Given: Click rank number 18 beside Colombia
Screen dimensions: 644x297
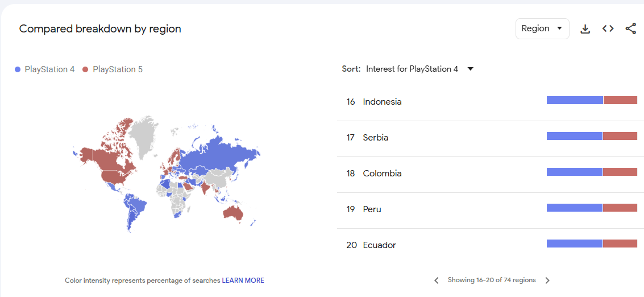Looking at the screenshot, I should pos(350,174).
